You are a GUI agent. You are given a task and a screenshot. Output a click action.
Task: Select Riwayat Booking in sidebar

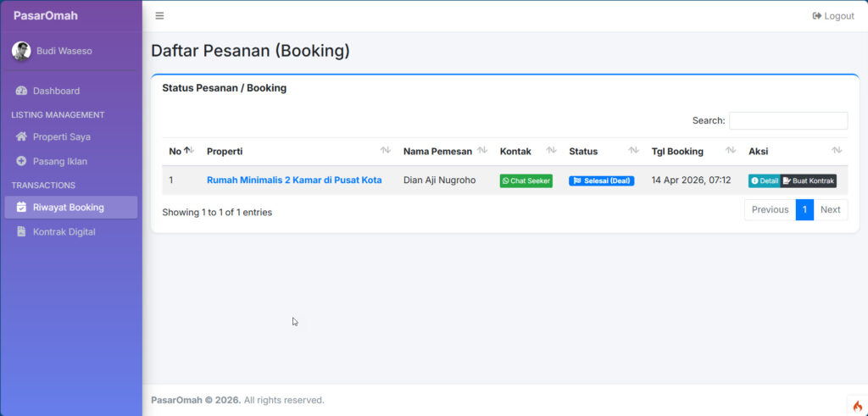pyautogui.click(x=68, y=207)
